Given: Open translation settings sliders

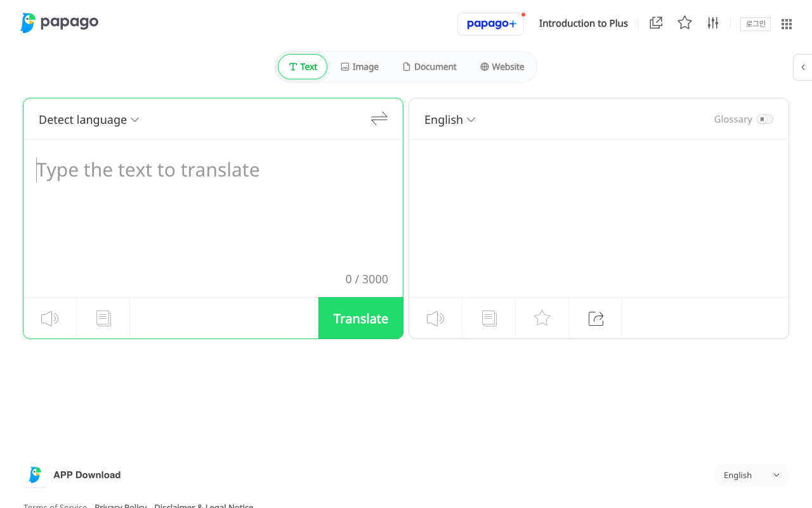Looking at the screenshot, I should tap(712, 22).
